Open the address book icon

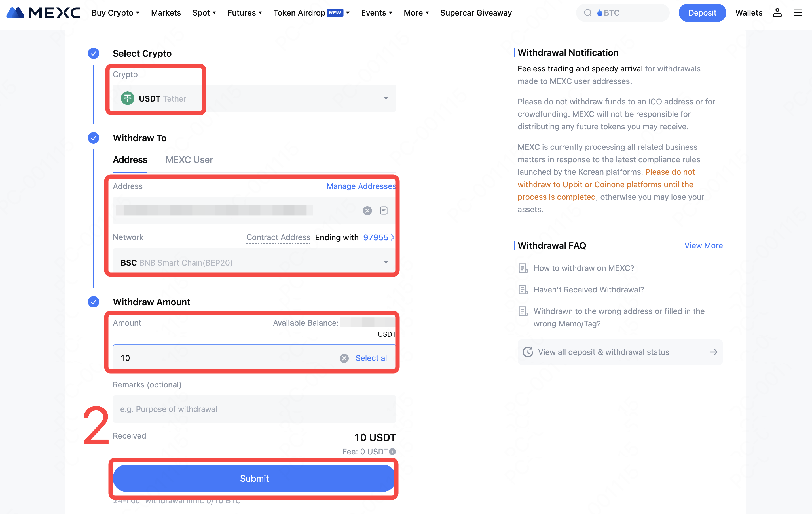[384, 210]
